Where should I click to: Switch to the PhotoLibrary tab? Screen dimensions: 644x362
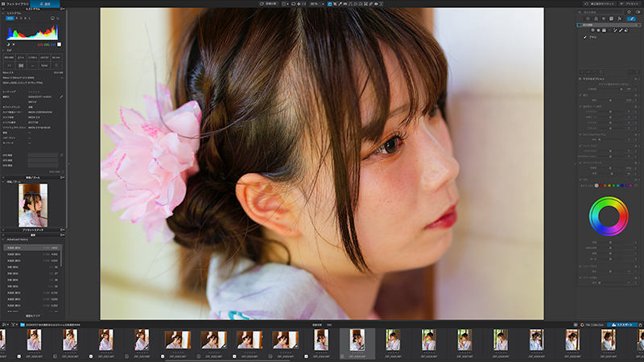(x=15, y=4)
